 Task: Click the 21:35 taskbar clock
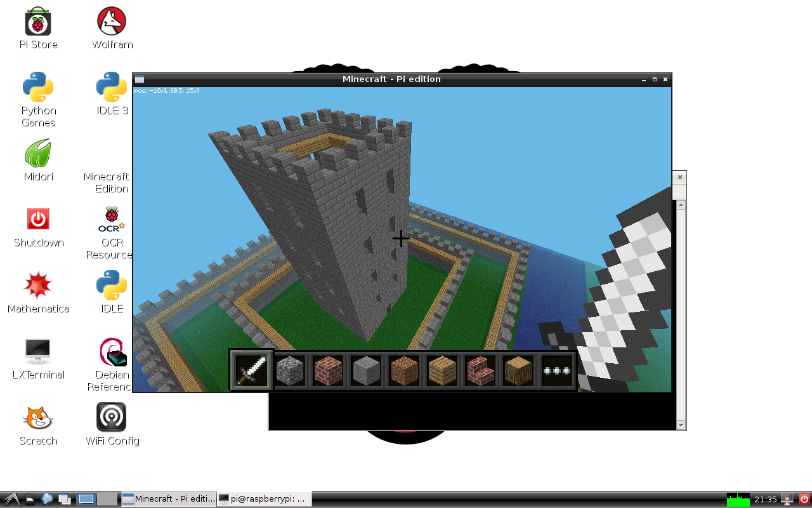[x=766, y=500]
